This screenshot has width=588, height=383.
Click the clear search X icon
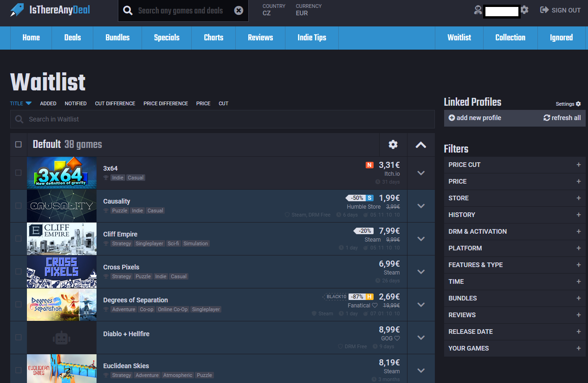(x=239, y=11)
